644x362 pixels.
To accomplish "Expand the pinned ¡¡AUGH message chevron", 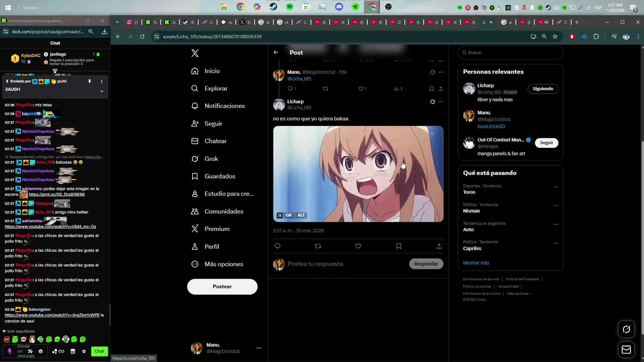I will pos(102,91).
